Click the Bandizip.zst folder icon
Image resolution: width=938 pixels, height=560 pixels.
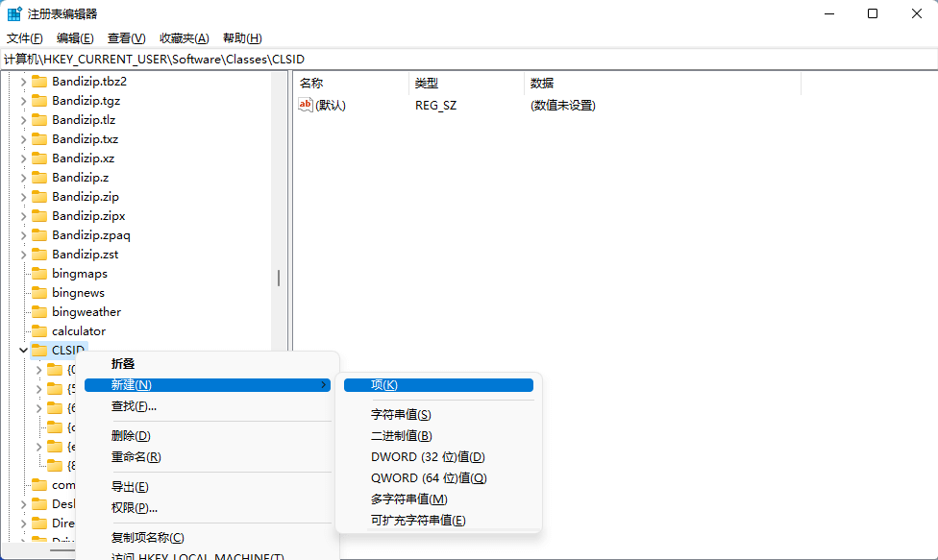coord(39,255)
